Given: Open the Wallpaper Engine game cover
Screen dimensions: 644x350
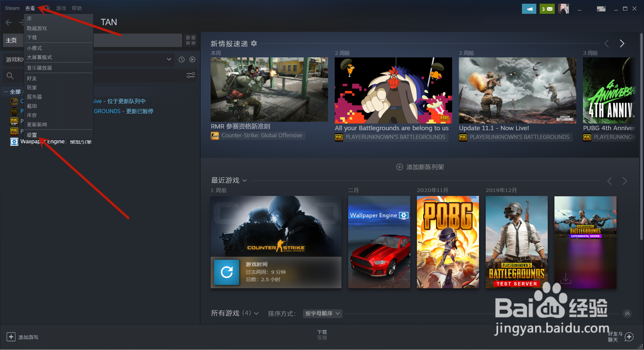Looking at the screenshot, I should [379, 242].
